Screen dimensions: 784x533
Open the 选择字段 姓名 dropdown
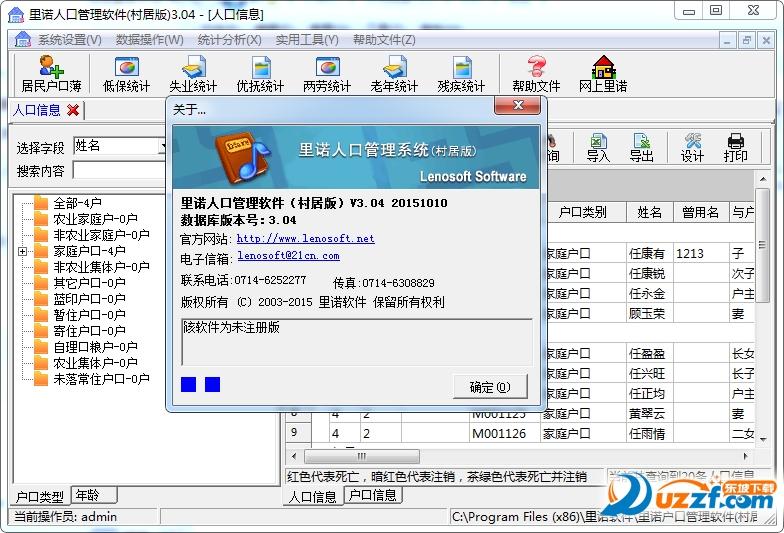pyautogui.click(x=162, y=146)
